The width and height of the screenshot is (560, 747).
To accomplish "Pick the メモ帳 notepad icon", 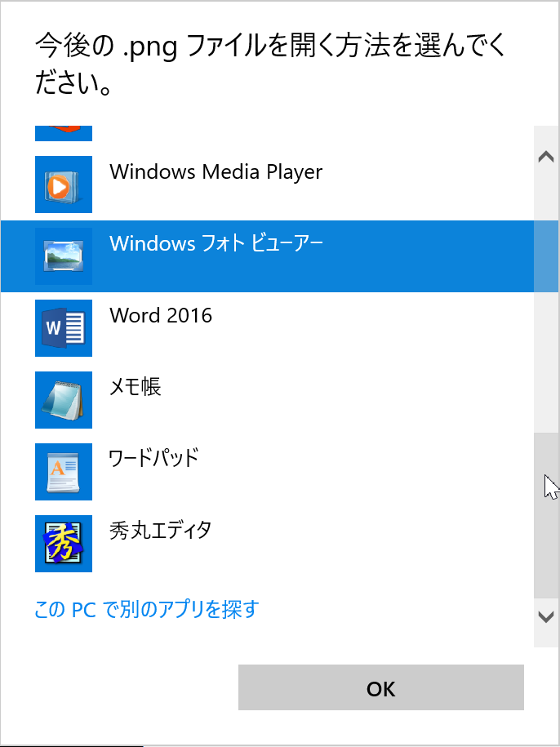I will click(x=64, y=400).
